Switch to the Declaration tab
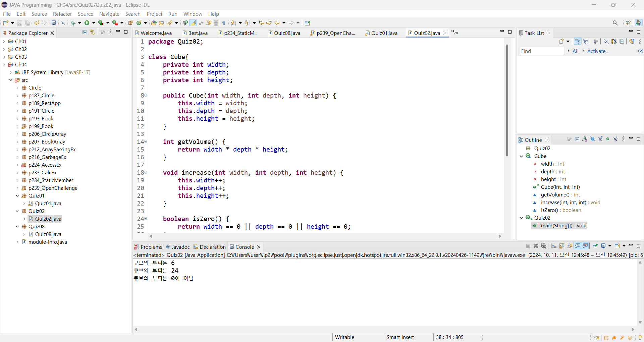Screen dimensions: 644x342 (210, 247)
